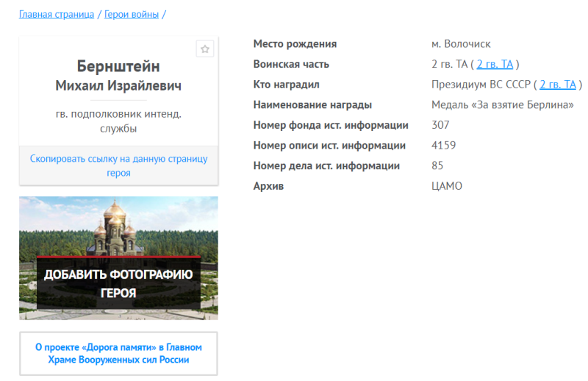Select the award Медаль «За взятие Берлина»
This screenshot has height=381, width=588.
(502, 104)
